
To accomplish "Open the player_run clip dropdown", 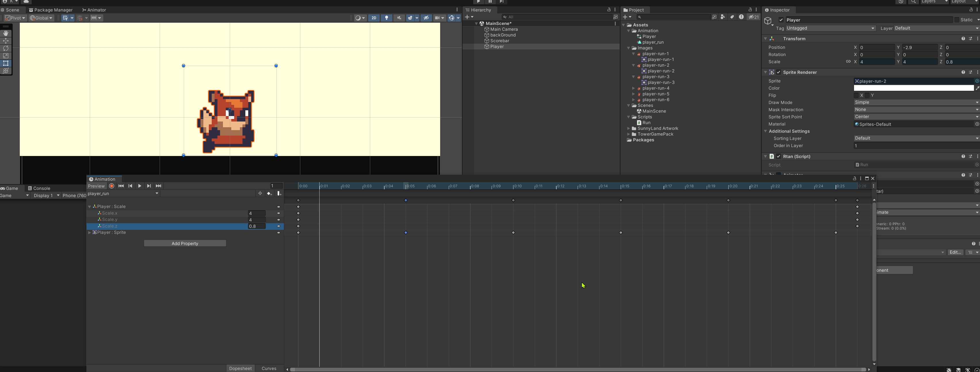I will point(123,193).
